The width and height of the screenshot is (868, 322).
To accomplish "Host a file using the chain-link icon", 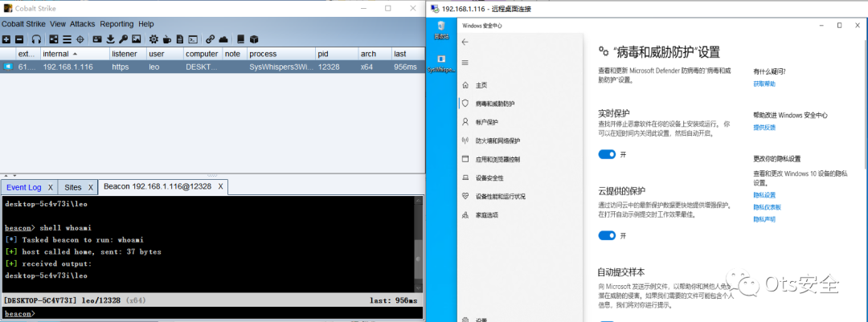I will click(210, 39).
